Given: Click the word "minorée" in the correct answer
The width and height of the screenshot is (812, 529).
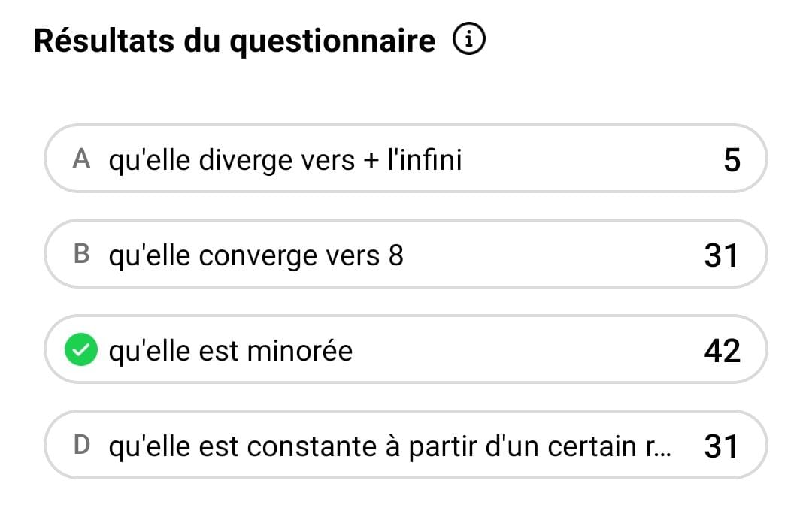Looking at the screenshot, I should tap(300, 350).
